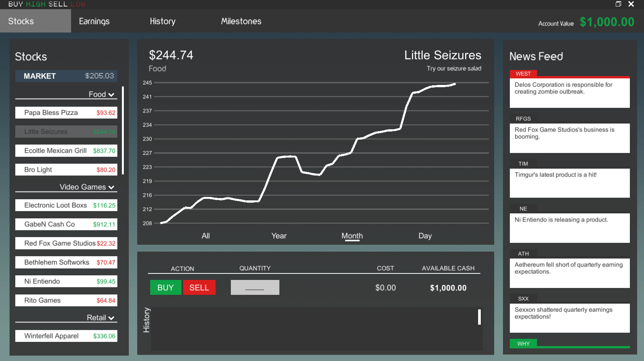Click the restore window icon

point(618,4)
